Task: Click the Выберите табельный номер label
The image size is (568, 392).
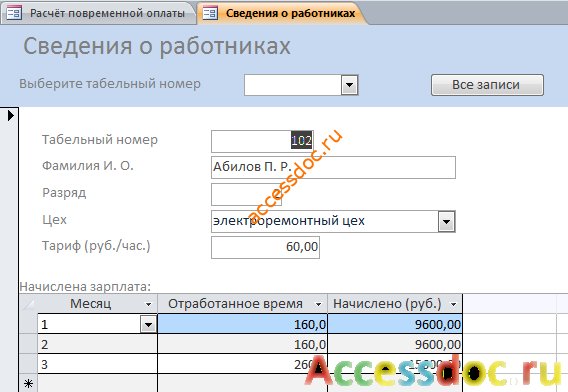Action: point(110,84)
